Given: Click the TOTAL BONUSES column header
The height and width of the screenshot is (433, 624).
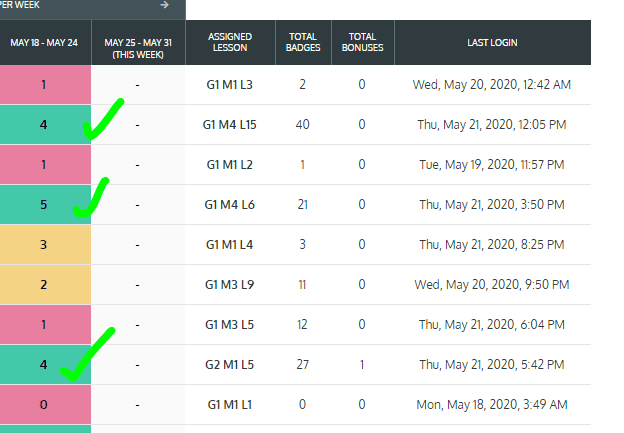Looking at the screenshot, I should click(362, 42).
